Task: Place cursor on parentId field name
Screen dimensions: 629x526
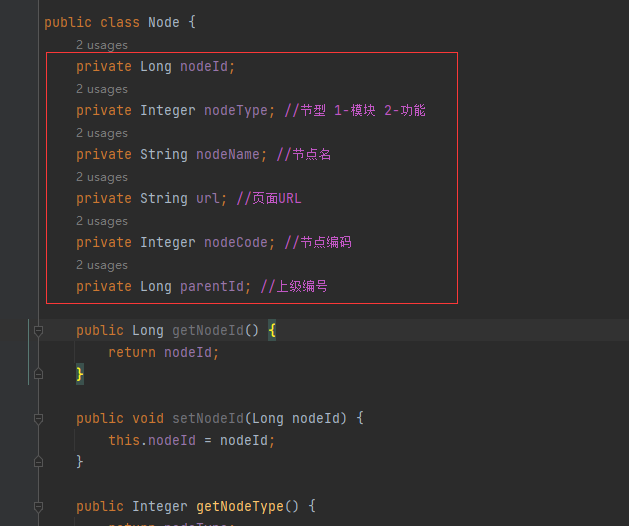Action: tap(211, 286)
